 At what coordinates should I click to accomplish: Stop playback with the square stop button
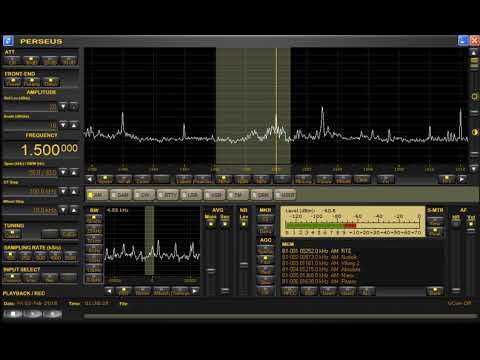click(13, 314)
